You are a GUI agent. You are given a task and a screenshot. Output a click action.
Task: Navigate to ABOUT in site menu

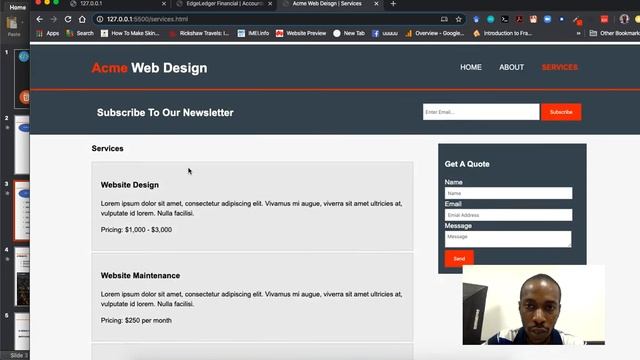click(x=511, y=67)
